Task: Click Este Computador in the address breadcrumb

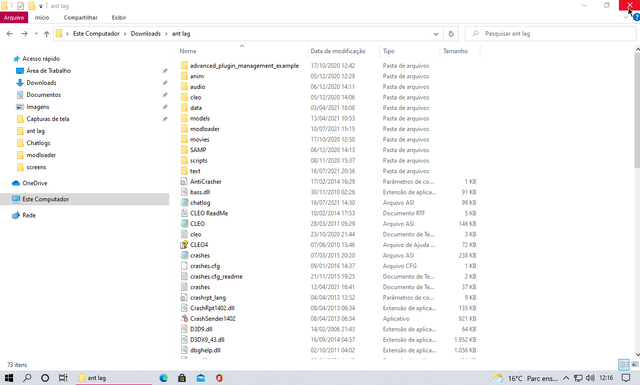Action: coord(96,33)
